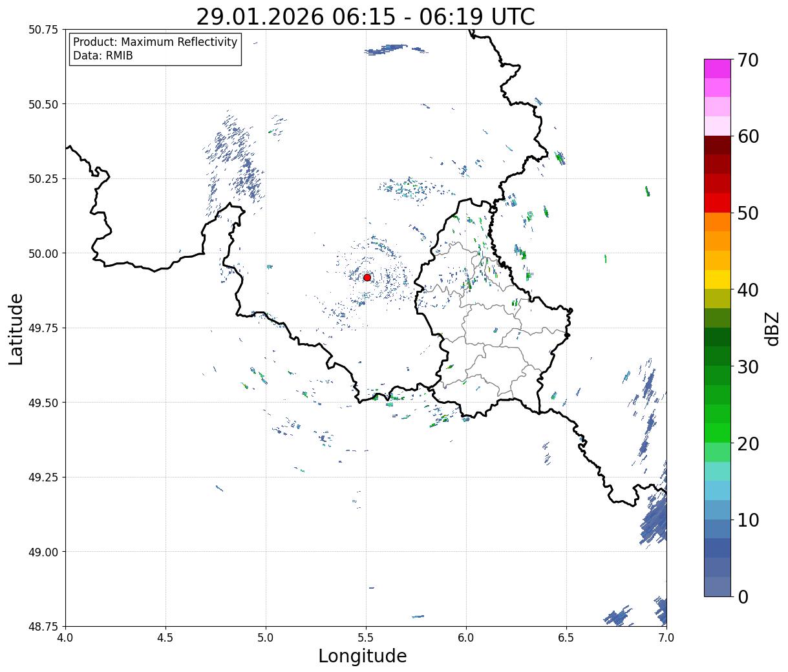Click the 'dBZ' colorbar label
Viewport: 788px width, 672px height.
(772, 328)
